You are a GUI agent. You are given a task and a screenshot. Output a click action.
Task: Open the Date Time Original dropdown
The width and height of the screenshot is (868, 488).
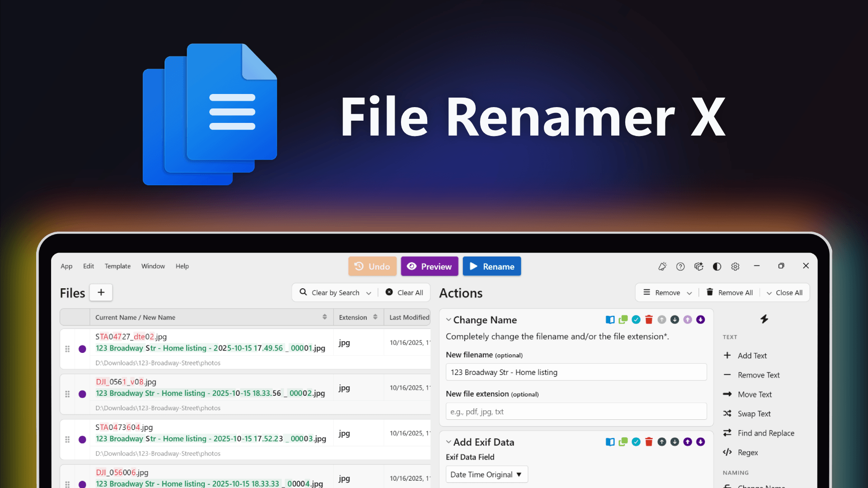pos(487,474)
